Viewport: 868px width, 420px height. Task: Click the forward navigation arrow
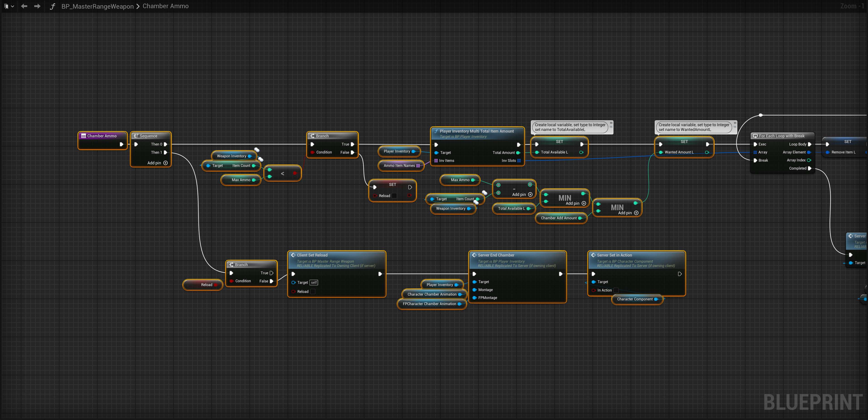click(37, 6)
